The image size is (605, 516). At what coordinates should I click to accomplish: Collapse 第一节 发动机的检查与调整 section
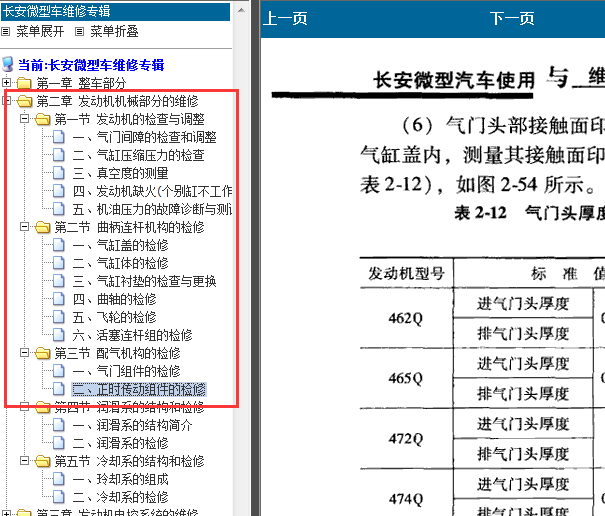[24, 118]
